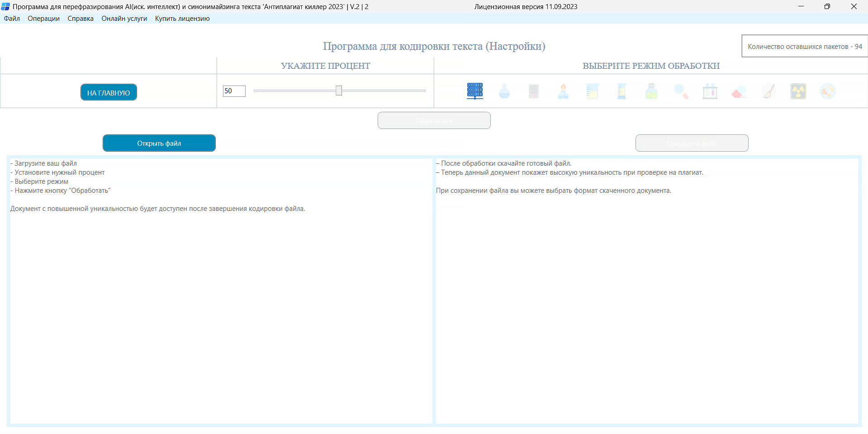Click text "- Нажмите кнопку “Обработать”"

[61, 191]
